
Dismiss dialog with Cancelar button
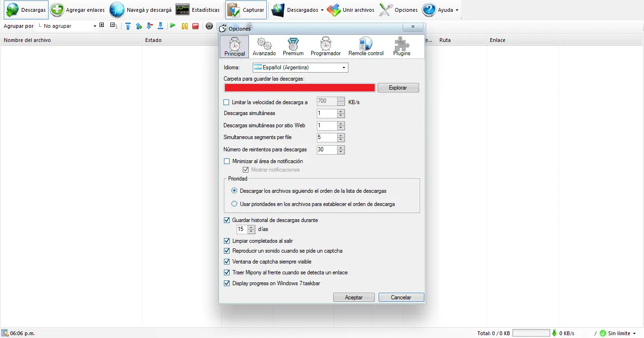tap(401, 297)
